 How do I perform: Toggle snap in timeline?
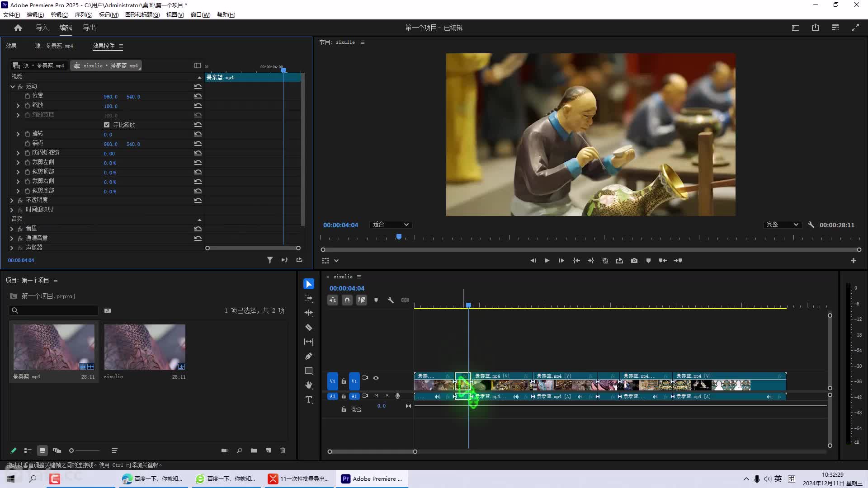coord(347,300)
